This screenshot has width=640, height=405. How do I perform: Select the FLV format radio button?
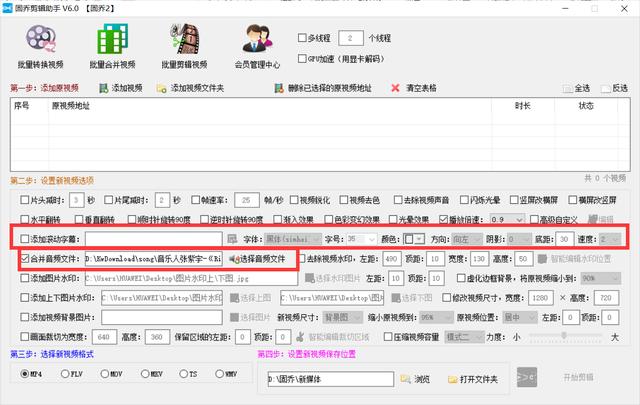coord(64,374)
